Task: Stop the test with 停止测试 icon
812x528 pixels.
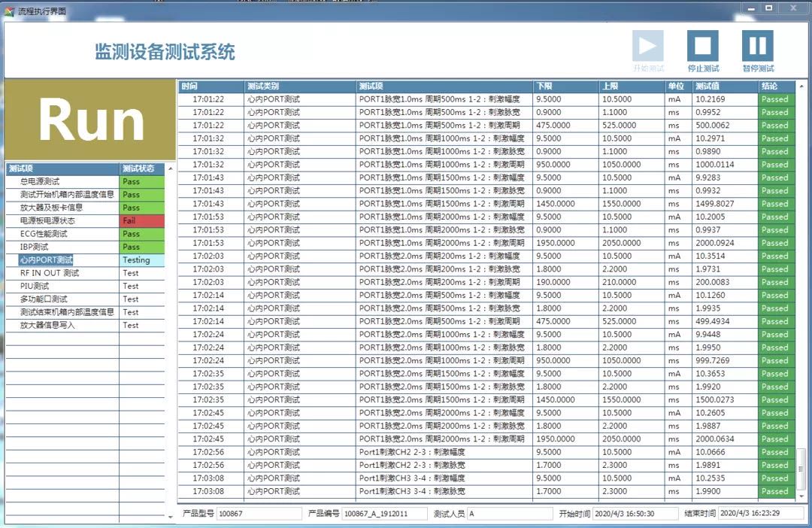Action: (x=703, y=46)
